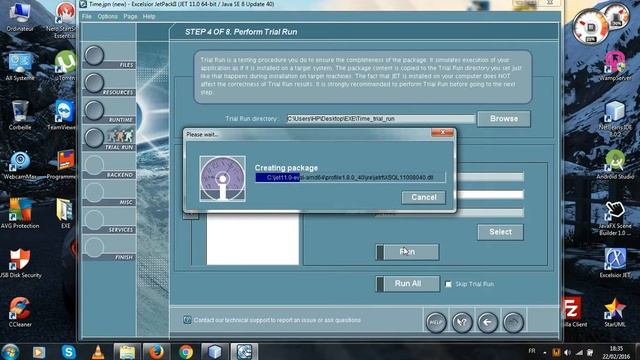The image size is (640, 360).
Task: Open the Help menu
Action: tap(149, 16)
